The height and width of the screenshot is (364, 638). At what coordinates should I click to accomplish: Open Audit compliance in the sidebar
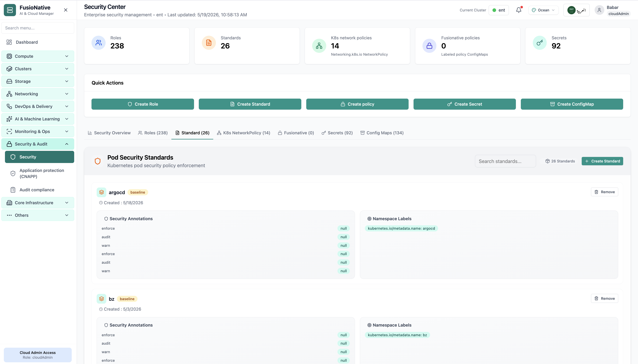click(40, 190)
